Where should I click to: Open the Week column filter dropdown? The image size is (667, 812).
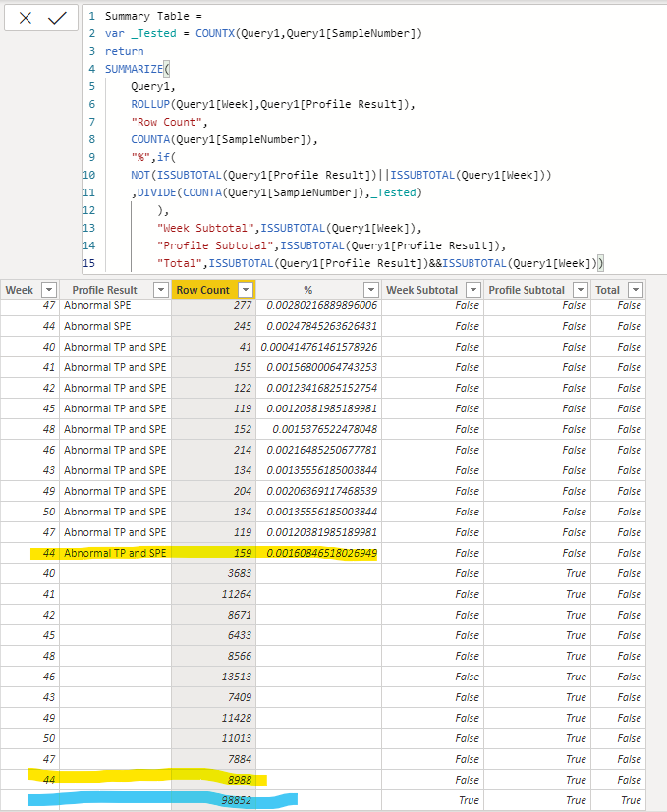point(49,290)
